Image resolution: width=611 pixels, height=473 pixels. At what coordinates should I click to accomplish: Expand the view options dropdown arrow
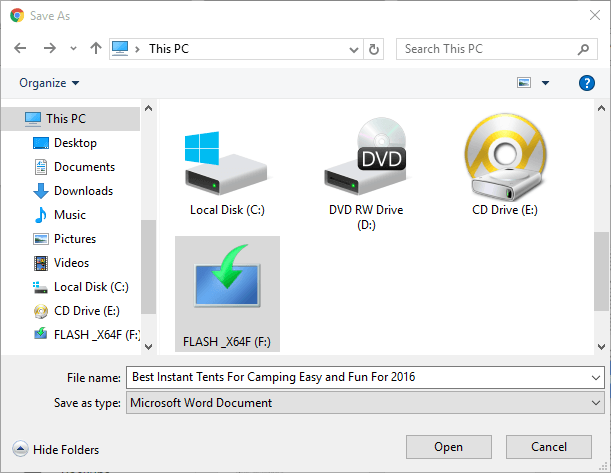click(546, 83)
